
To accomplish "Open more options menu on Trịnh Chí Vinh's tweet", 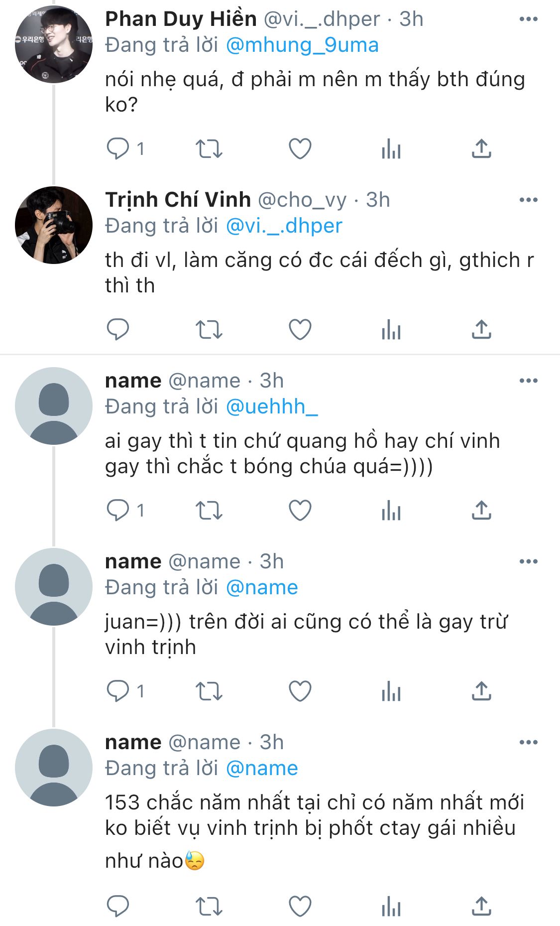I will coord(528,200).
